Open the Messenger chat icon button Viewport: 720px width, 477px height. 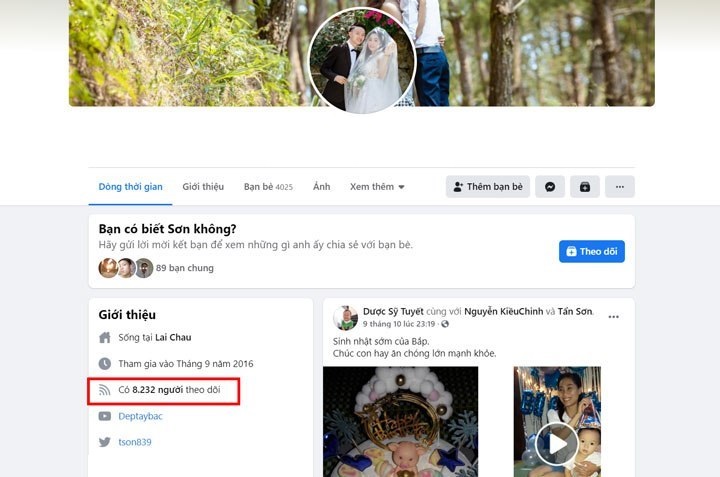(550, 187)
